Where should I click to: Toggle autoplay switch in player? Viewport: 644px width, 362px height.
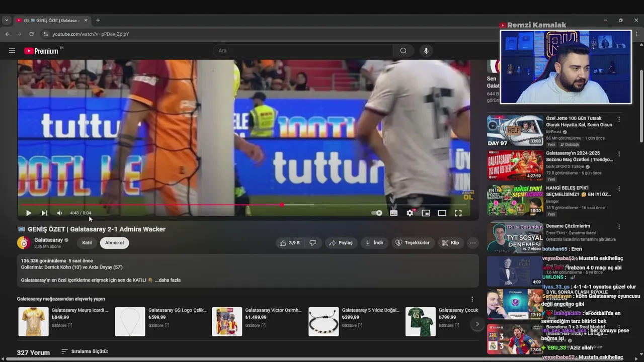coord(377,213)
